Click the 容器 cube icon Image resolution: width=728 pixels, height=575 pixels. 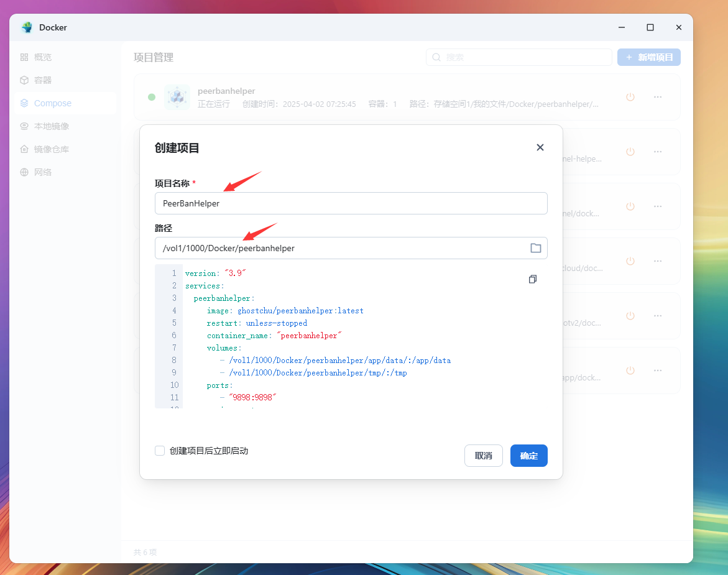24,80
